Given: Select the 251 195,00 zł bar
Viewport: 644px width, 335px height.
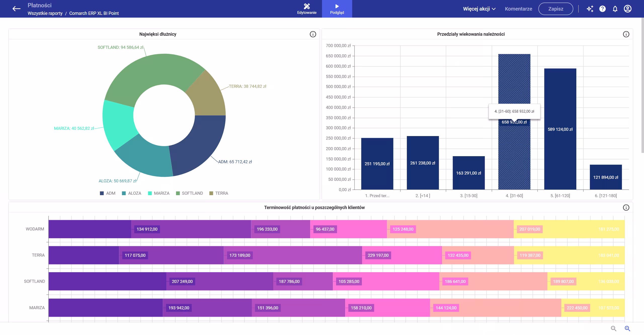Looking at the screenshot, I should click(x=377, y=164).
